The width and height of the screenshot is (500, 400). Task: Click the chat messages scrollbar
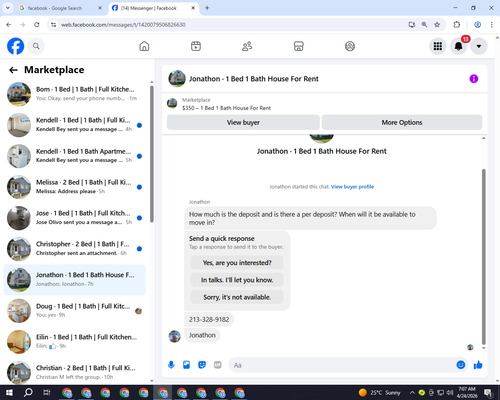[484, 257]
